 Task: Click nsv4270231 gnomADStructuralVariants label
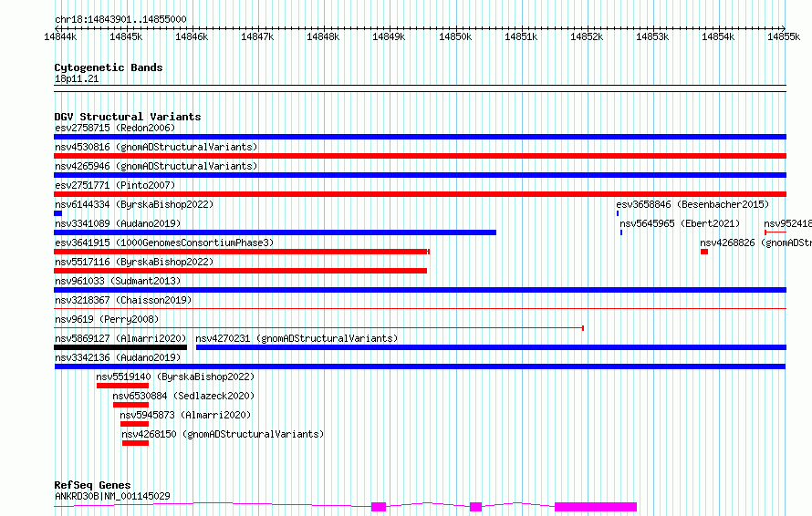pos(297,338)
